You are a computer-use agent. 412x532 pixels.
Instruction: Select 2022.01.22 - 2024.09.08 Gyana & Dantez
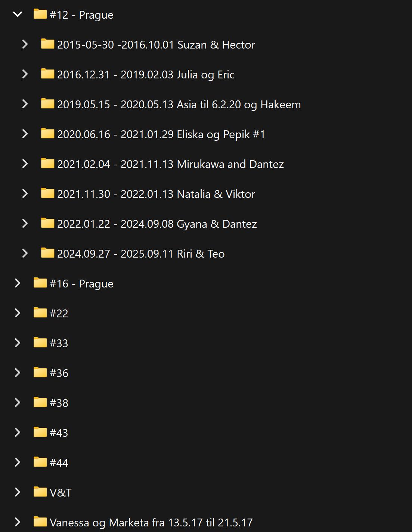[x=157, y=224]
